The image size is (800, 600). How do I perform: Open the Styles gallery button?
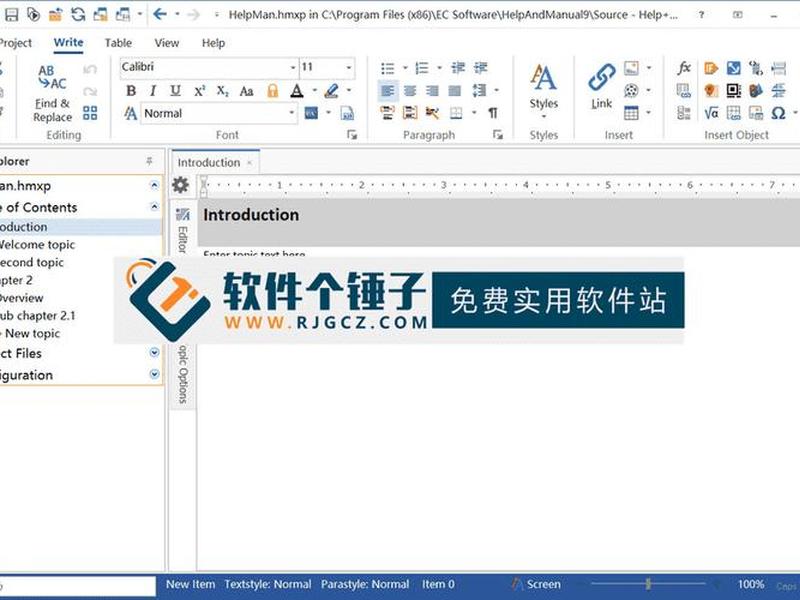[x=543, y=91]
